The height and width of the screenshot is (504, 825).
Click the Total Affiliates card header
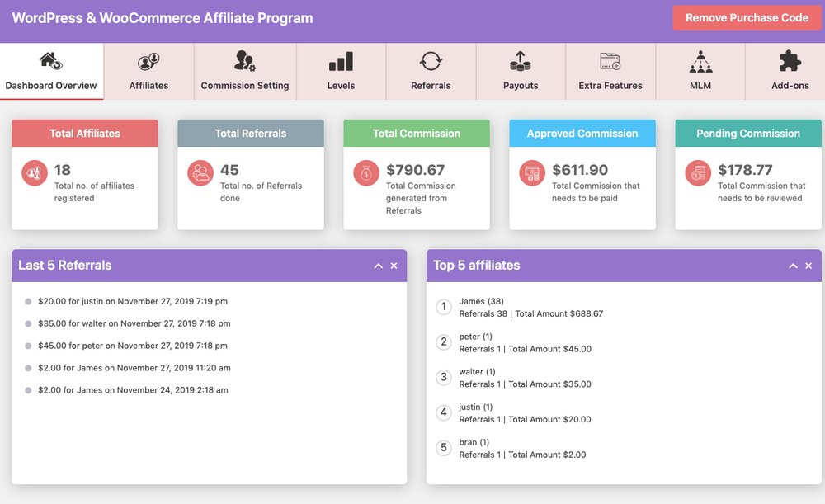coord(85,133)
